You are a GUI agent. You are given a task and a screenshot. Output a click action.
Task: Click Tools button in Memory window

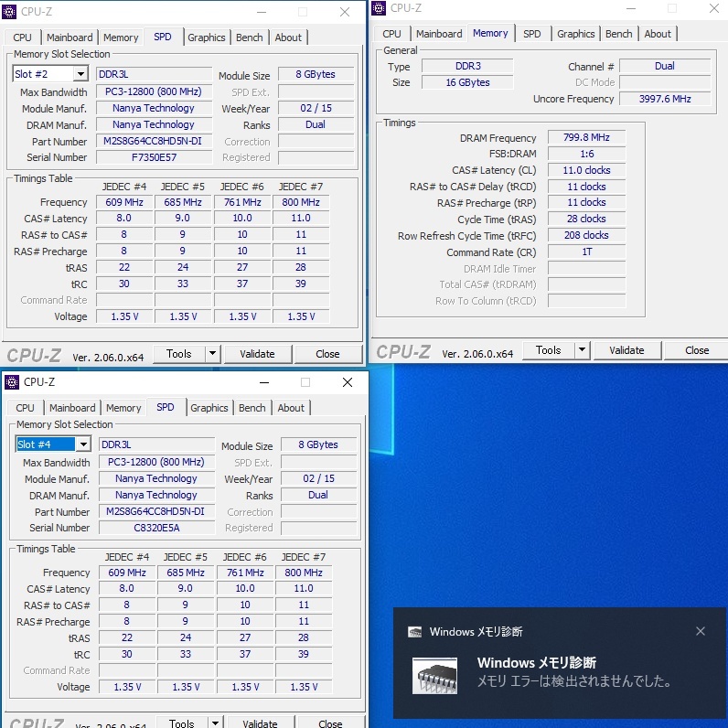point(549,350)
